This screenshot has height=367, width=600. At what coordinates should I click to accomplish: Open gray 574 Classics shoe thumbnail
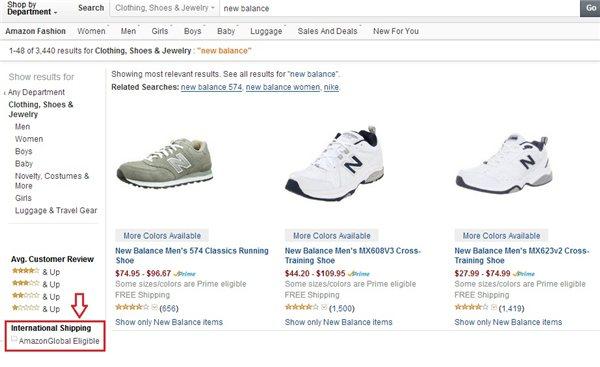click(x=165, y=163)
